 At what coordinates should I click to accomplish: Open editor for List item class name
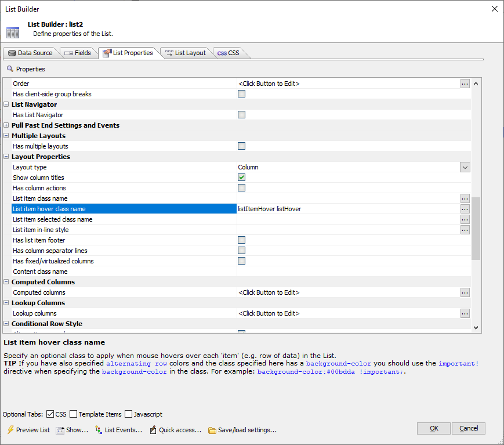coord(465,198)
